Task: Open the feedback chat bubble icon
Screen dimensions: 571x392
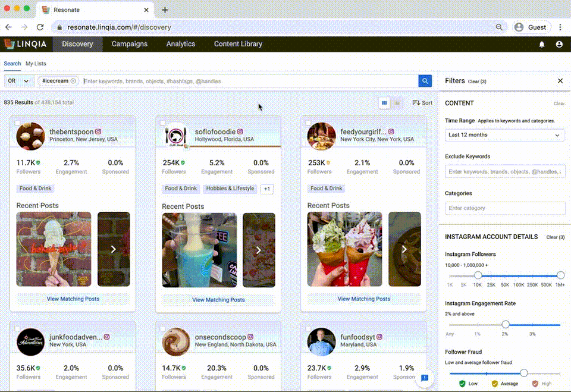Action: coord(425,378)
